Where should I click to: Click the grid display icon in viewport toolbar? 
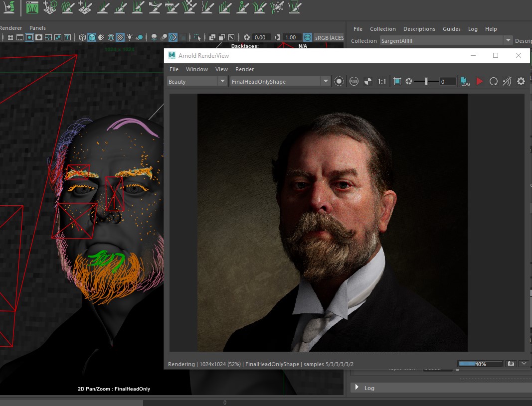(x=10, y=37)
